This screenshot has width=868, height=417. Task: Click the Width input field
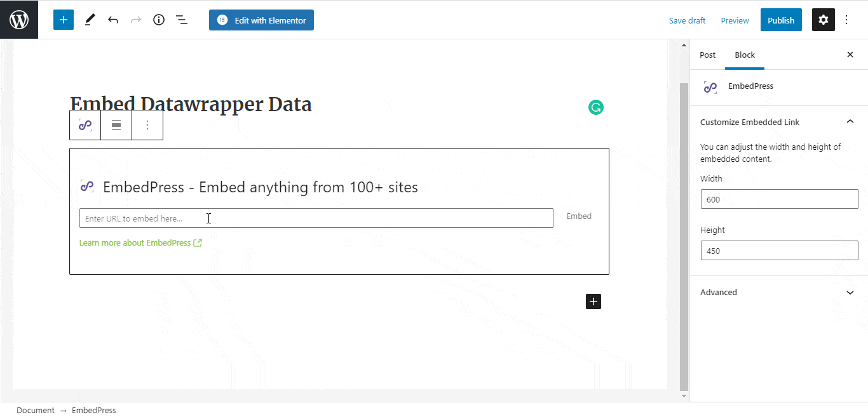click(x=779, y=199)
